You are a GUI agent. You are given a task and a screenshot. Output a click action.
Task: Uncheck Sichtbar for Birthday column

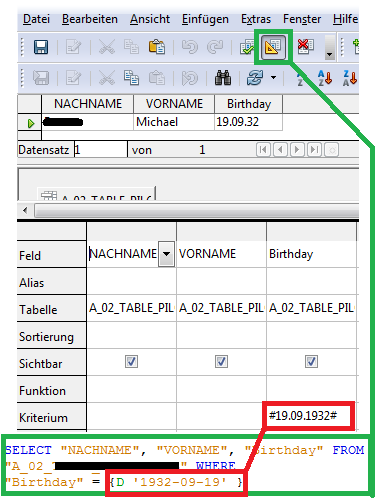tap(311, 361)
